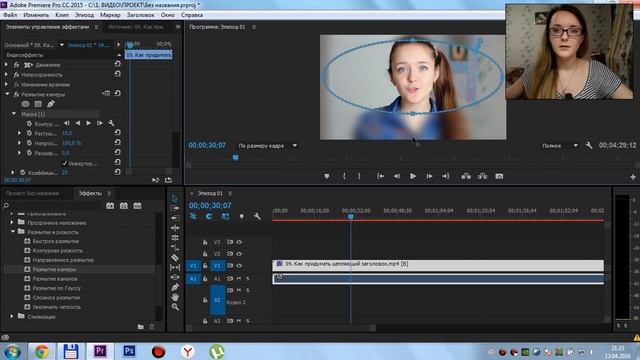
Task: Toggle Camera Blur fx on/off
Action: point(17,94)
